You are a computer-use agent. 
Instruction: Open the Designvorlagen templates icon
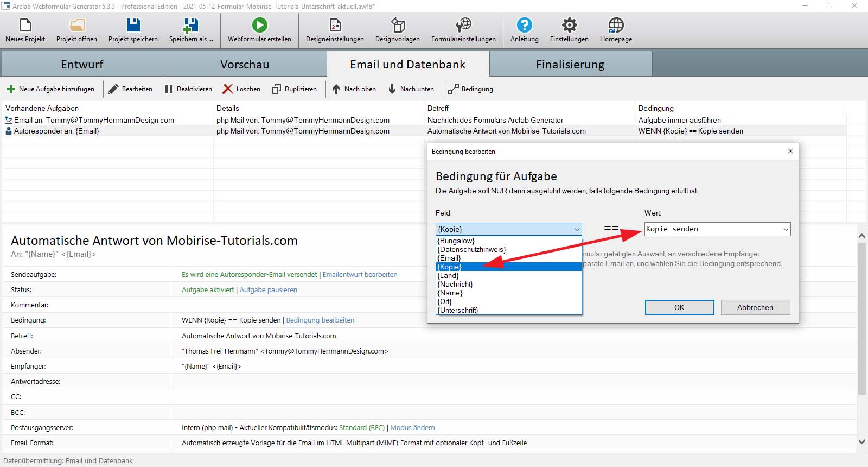[x=398, y=26]
